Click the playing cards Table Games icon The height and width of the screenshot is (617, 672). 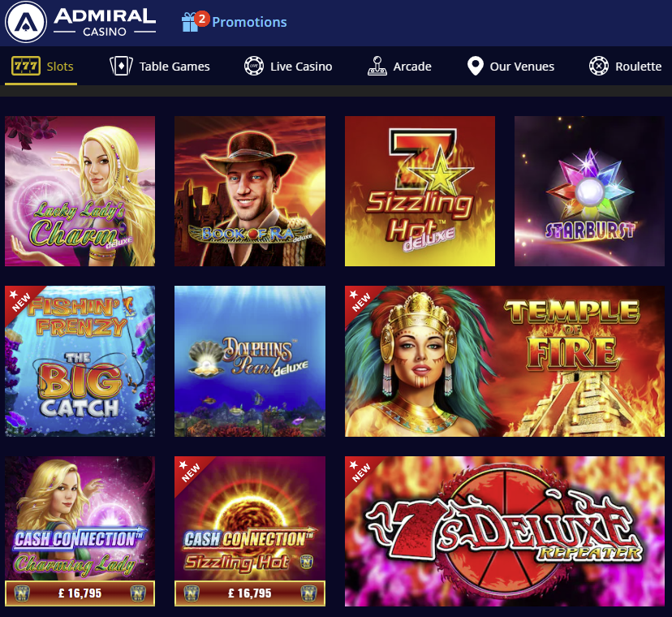coord(121,67)
